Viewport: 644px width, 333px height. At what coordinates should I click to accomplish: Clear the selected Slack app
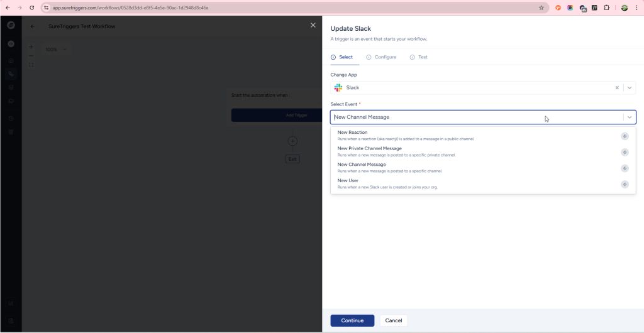point(617,88)
